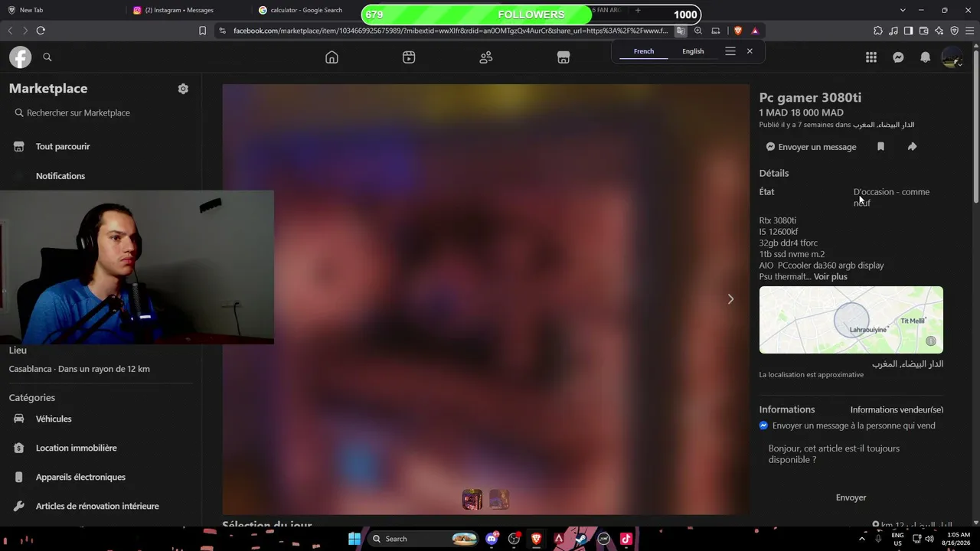This screenshot has height=551, width=980.
Task: Open tab search dropdown chevron
Action: click(x=903, y=10)
